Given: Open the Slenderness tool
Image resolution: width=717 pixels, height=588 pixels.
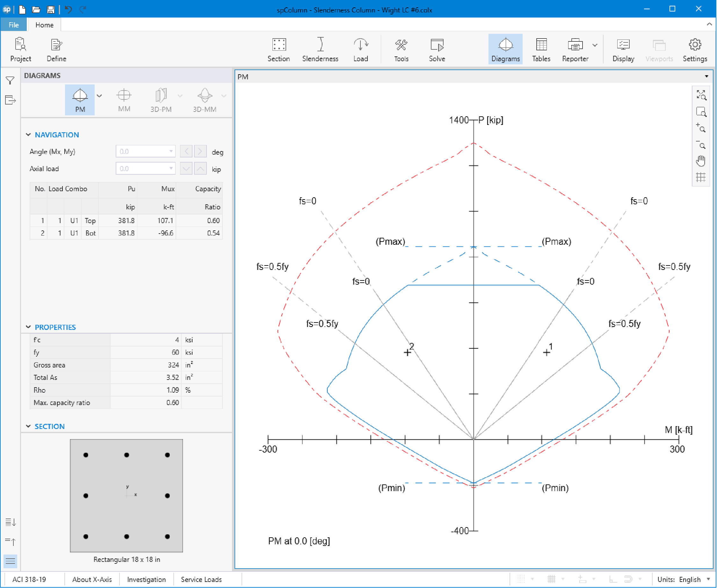Looking at the screenshot, I should (x=320, y=49).
